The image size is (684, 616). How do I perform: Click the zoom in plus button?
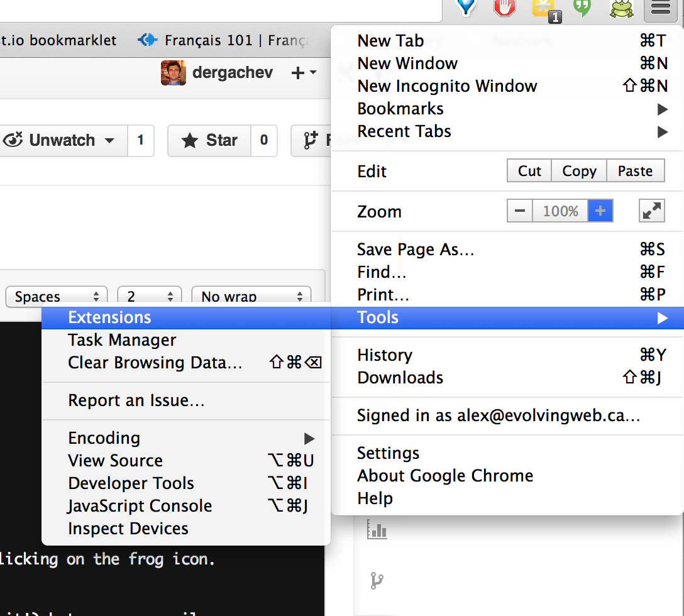(600, 211)
